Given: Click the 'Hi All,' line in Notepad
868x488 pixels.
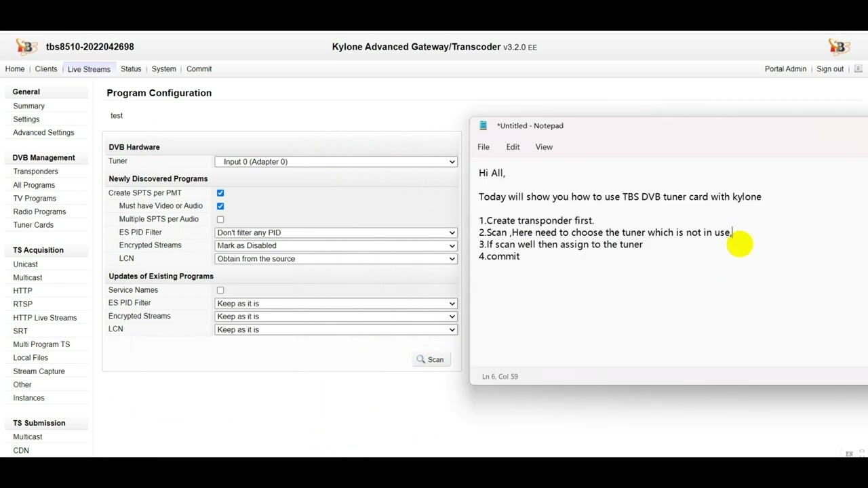Looking at the screenshot, I should [x=492, y=173].
